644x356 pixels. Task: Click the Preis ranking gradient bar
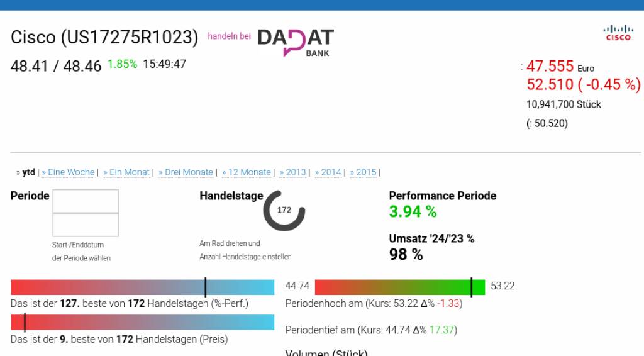143,323
